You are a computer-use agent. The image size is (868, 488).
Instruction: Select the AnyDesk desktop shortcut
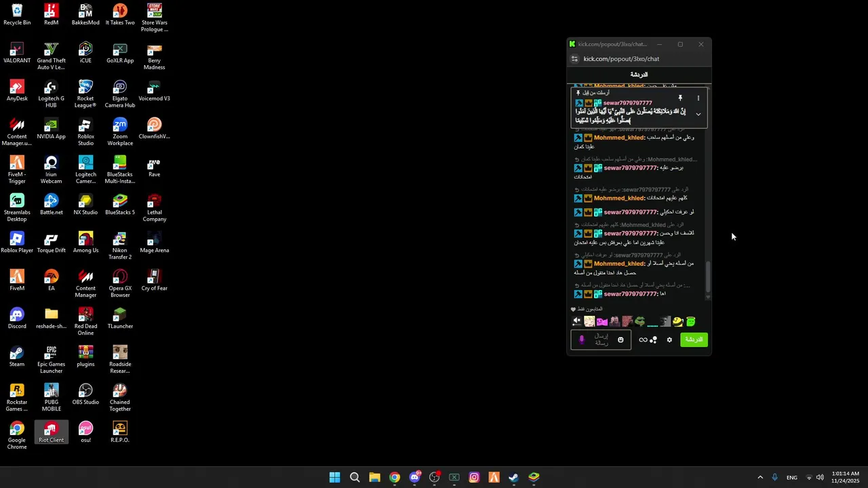[x=17, y=91]
